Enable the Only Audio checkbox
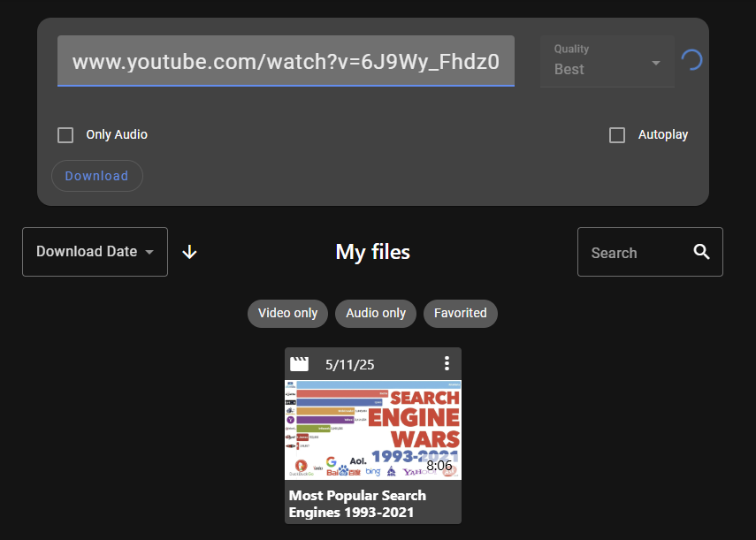This screenshot has height=540, width=756. [x=65, y=135]
